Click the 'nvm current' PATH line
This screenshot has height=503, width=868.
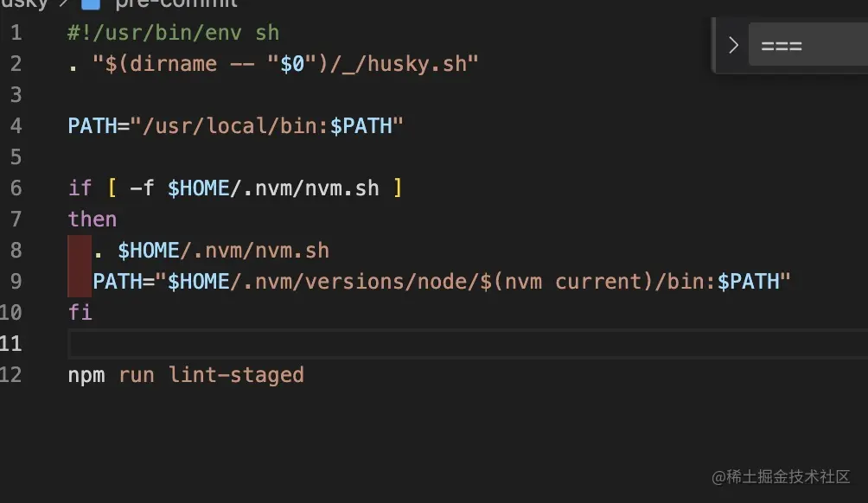click(441, 282)
